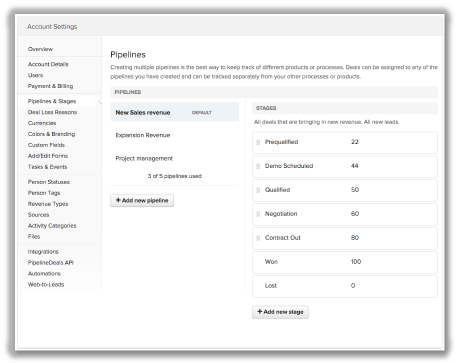458x363 pixels.
Task: Click the drag handle beside Contract Out
Action: point(258,238)
